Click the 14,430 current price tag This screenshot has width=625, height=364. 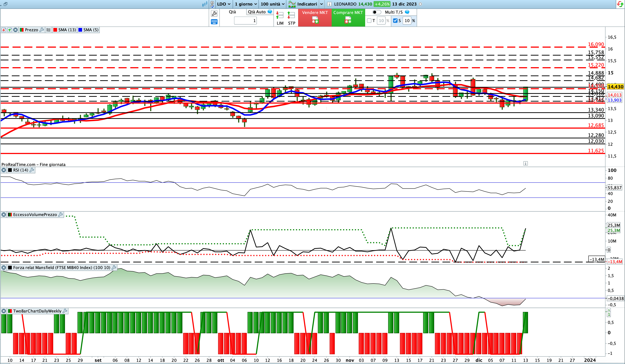(x=615, y=86)
